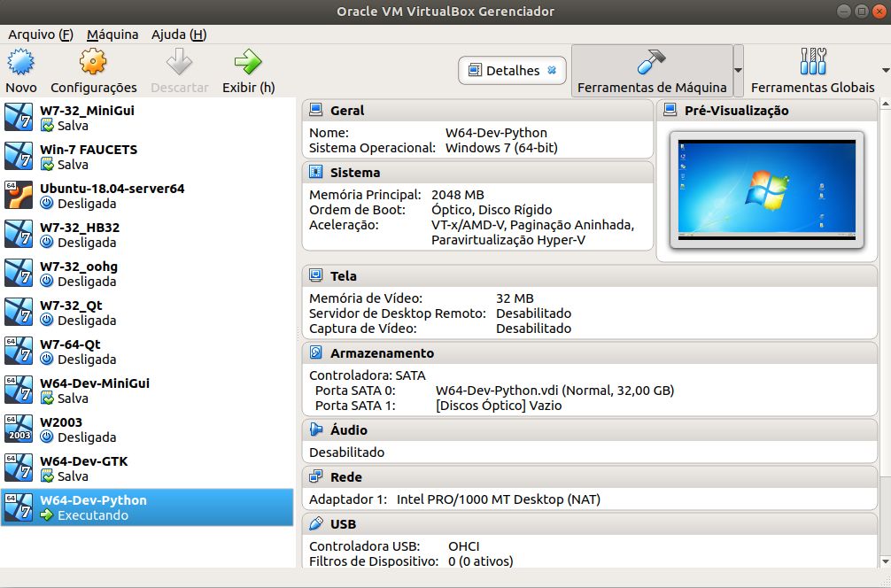Click the Novo new machine icon
The height and width of the screenshot is (588, 891).
pyautogui.click(x=20, y=63)
